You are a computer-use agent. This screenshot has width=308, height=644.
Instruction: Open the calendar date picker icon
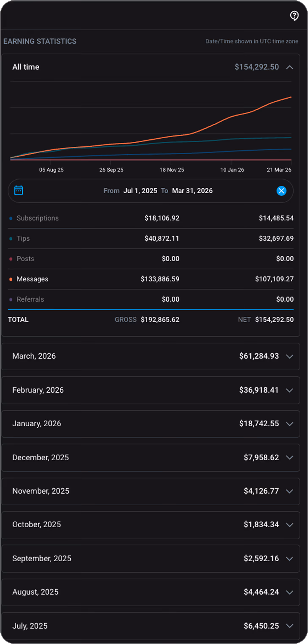[x=19, y=191]
